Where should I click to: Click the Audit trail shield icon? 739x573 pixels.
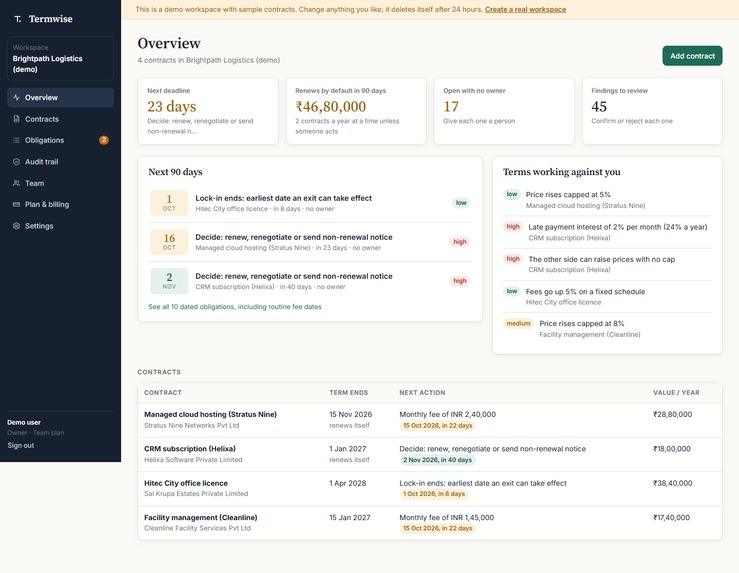click(x=16, y=162)
